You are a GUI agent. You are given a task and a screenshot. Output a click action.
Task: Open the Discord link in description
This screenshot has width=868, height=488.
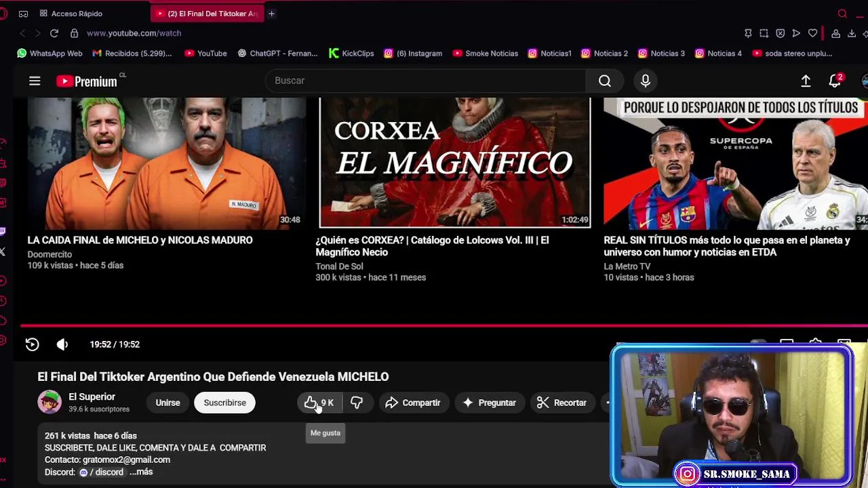(x=102, y=472)
